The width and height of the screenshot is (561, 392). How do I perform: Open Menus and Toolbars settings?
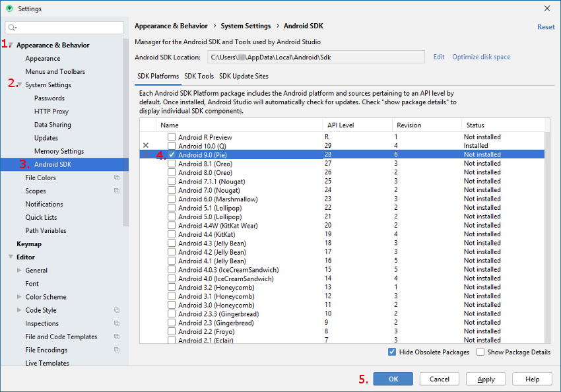(x=55, y=71)
